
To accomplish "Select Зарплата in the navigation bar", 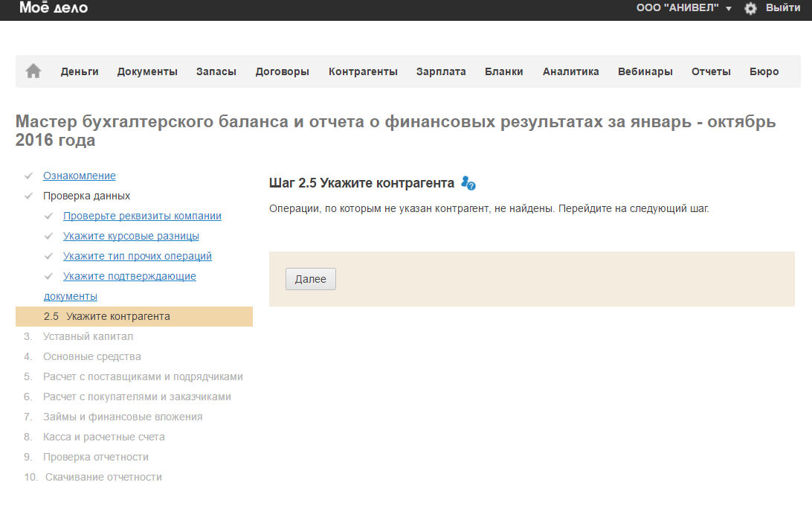I will (441, 71).
